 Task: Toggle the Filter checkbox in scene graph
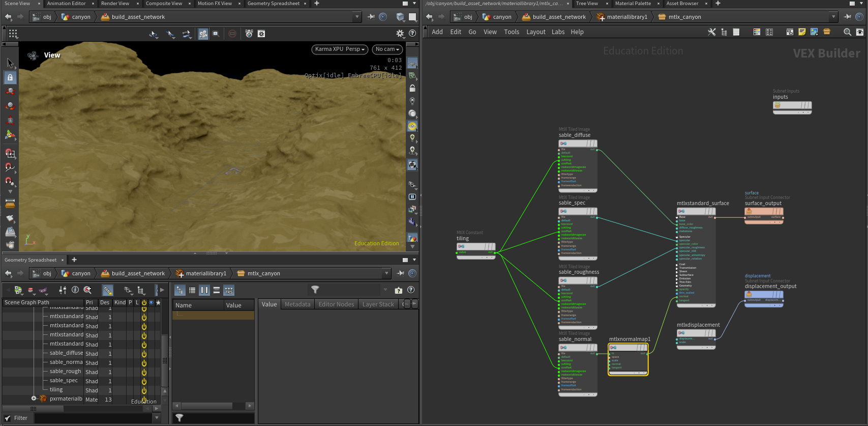coord(8,418)
